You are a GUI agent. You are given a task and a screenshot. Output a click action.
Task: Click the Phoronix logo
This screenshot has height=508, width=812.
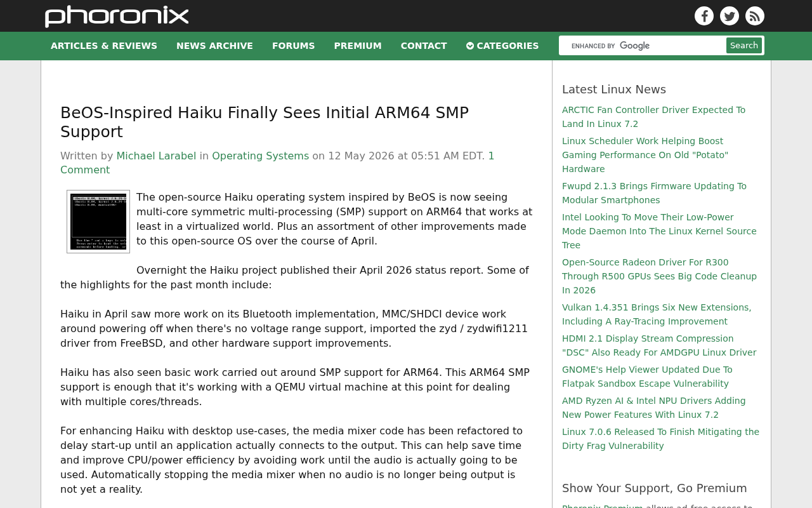coord(117,16)
